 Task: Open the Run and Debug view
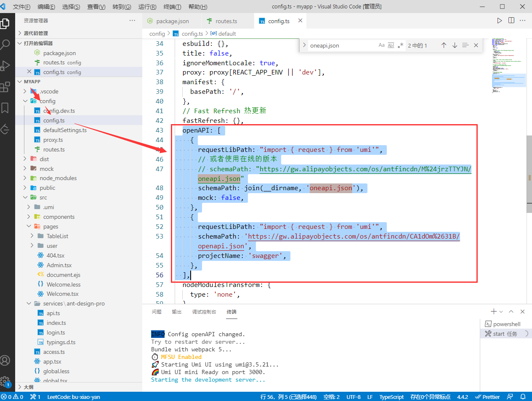(x=5, y=66)
